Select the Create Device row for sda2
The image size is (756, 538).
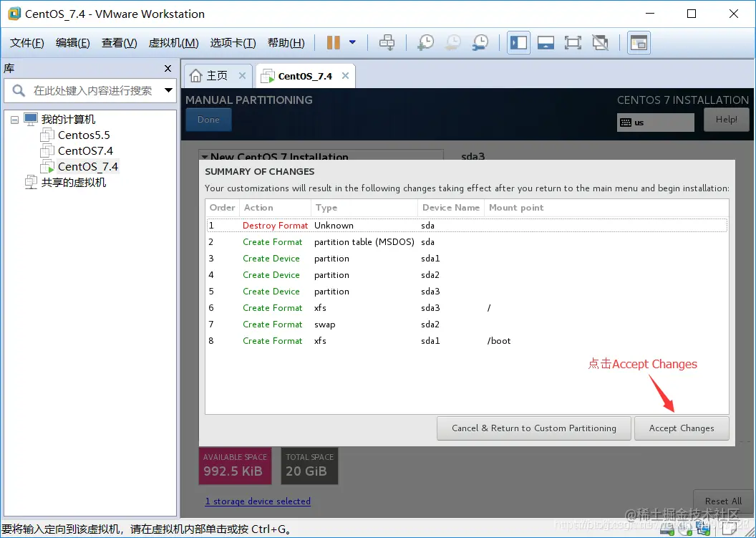tap(467, 274)
